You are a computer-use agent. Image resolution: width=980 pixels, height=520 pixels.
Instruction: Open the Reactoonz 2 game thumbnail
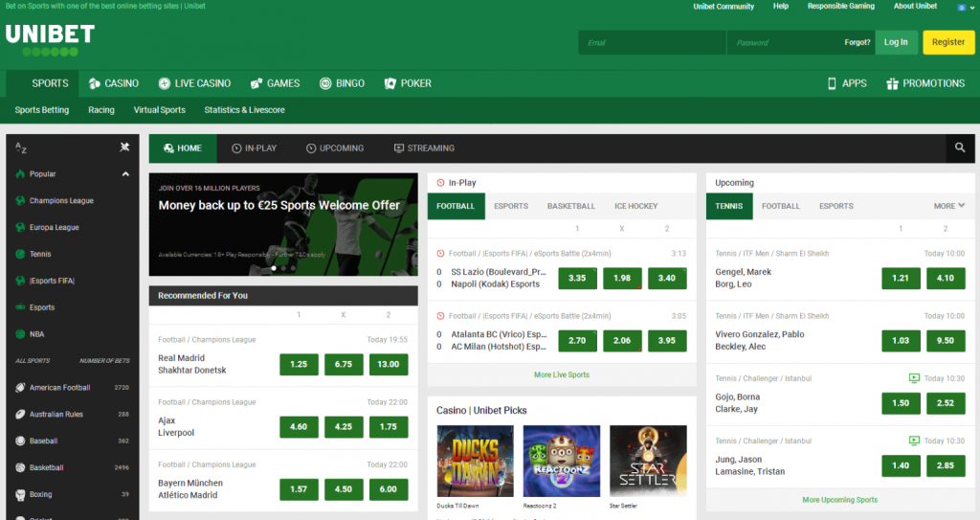click(x=561, y=462)
